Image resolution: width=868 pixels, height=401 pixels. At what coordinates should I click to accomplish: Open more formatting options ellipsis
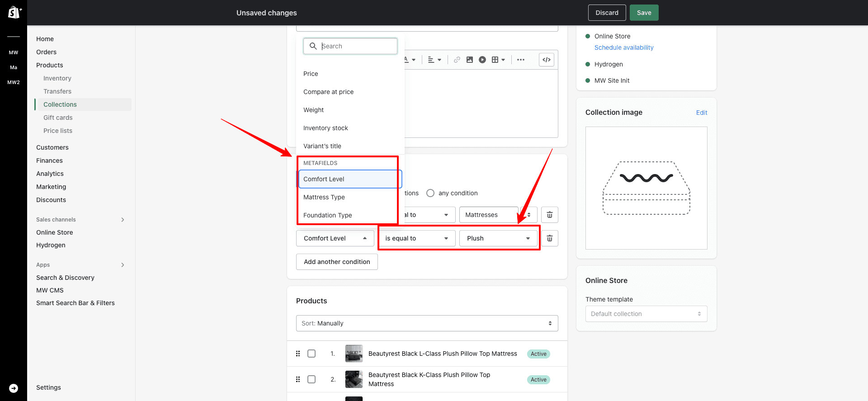[x=521, y=60]
